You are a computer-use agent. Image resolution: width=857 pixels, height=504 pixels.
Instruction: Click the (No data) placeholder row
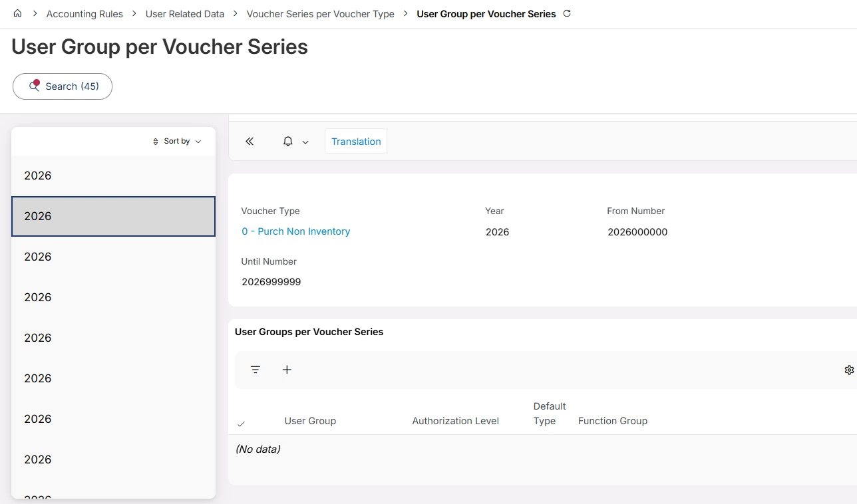pyautogui.click(x=258, y=449)
